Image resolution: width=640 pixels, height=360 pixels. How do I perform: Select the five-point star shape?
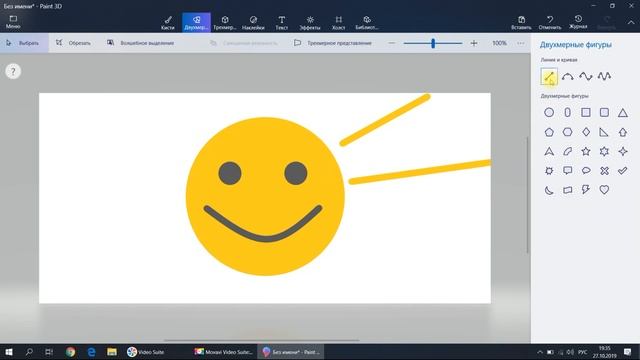pyautogui.click(x=586, y=151)
